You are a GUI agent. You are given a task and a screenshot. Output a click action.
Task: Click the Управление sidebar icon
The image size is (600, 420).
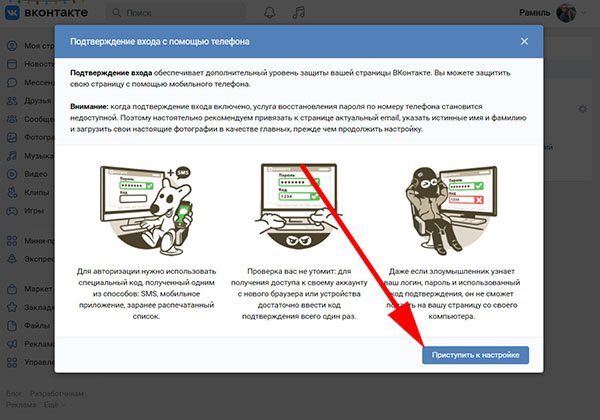[x=12, y=362]
